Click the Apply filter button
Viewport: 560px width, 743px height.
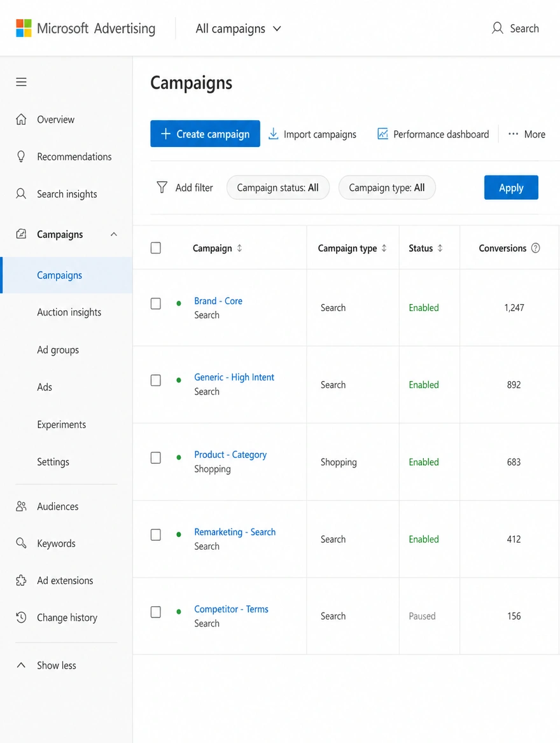tap(511, 188)
